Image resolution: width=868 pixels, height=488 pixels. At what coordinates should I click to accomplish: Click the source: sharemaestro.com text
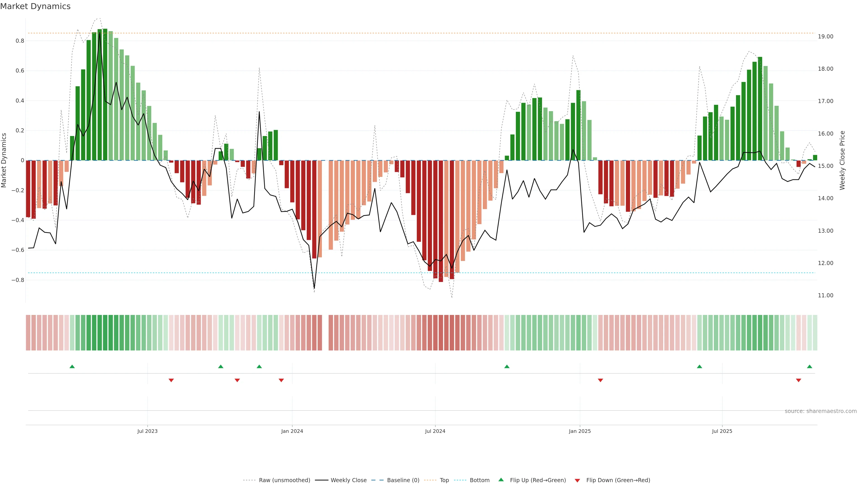pos(821,411)
